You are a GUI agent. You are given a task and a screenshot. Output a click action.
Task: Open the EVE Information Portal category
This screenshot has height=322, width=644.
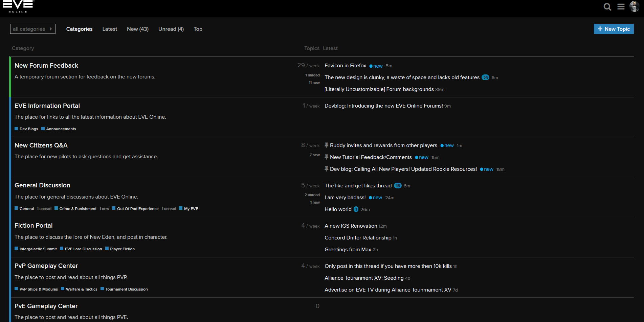[x=47, y=106]
